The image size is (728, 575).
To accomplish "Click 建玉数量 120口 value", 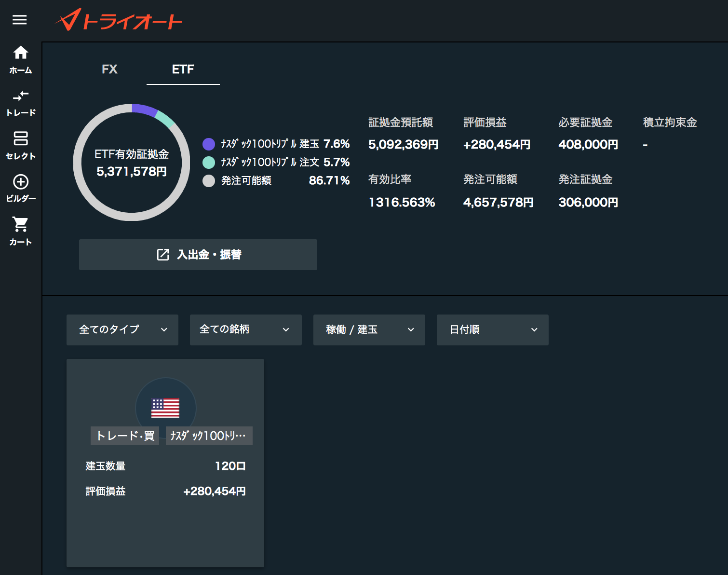I will [230, 466].
